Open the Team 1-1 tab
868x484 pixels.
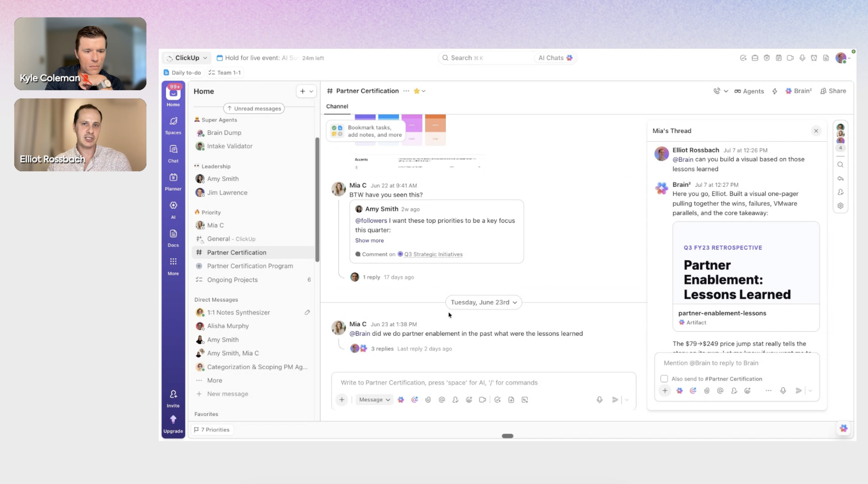pos(225,72)
